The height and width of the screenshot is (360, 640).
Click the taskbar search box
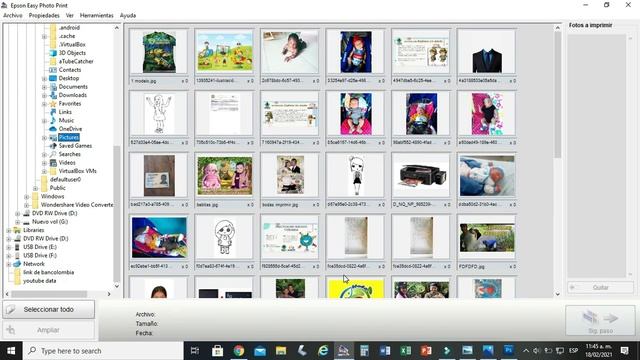[x=103, y=351]
